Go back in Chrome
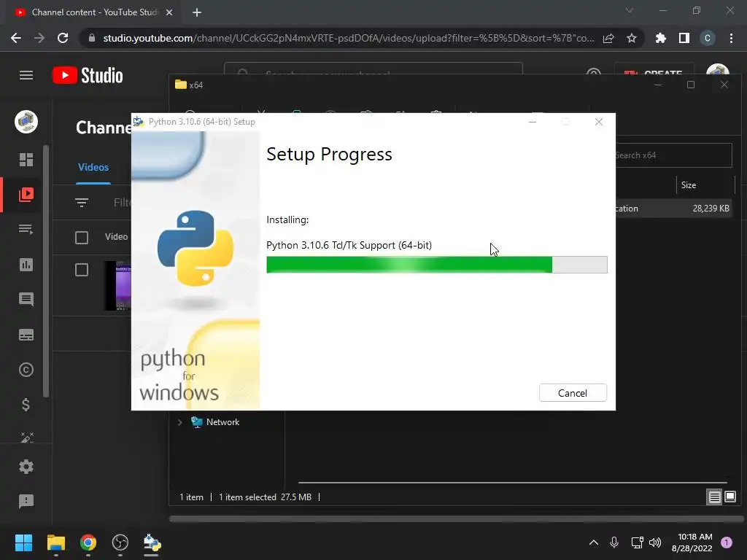Screen dimensions: 747x560 tap(16, 38)
